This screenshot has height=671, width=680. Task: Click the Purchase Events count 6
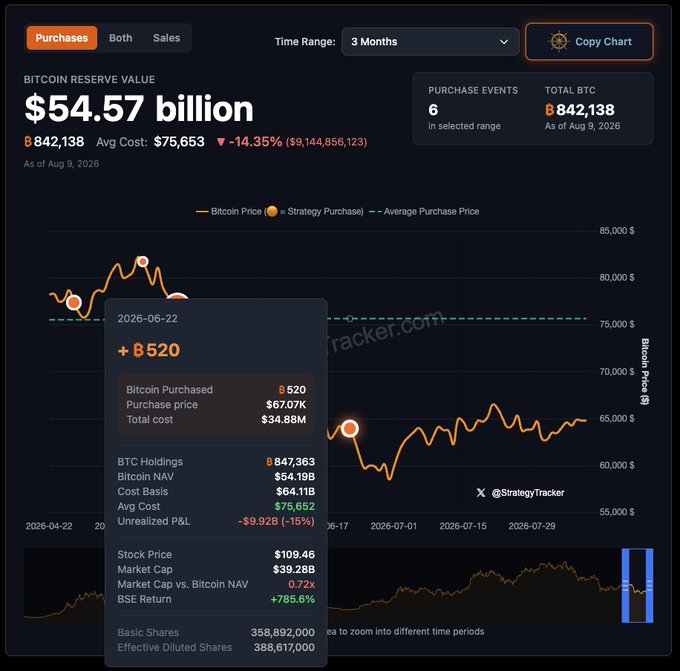[x=433, y=110]
